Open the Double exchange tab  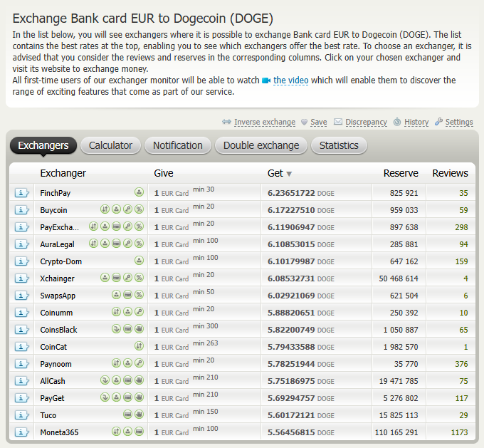coord(261,145)
